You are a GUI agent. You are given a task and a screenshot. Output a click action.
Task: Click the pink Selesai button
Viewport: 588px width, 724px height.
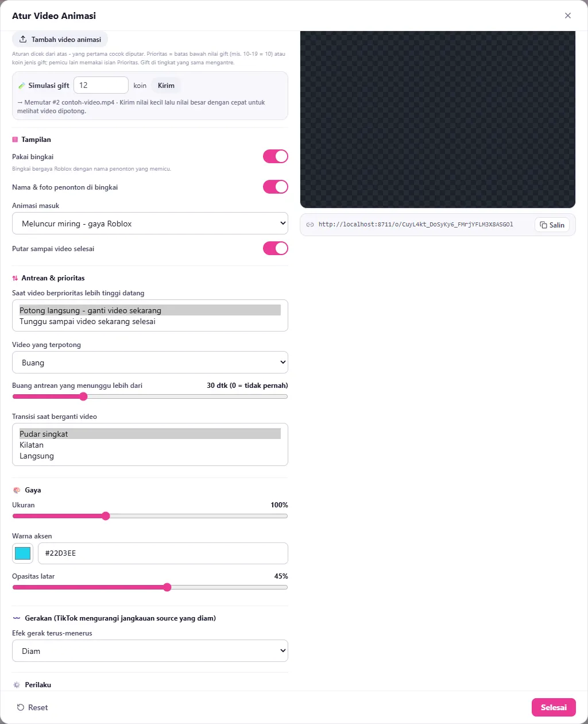click(x=554, y=707)
